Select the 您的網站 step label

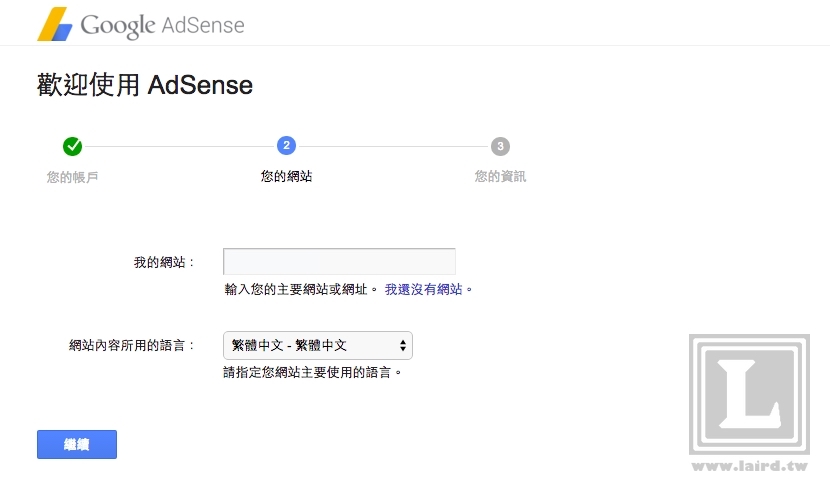(x=287, y=176)
